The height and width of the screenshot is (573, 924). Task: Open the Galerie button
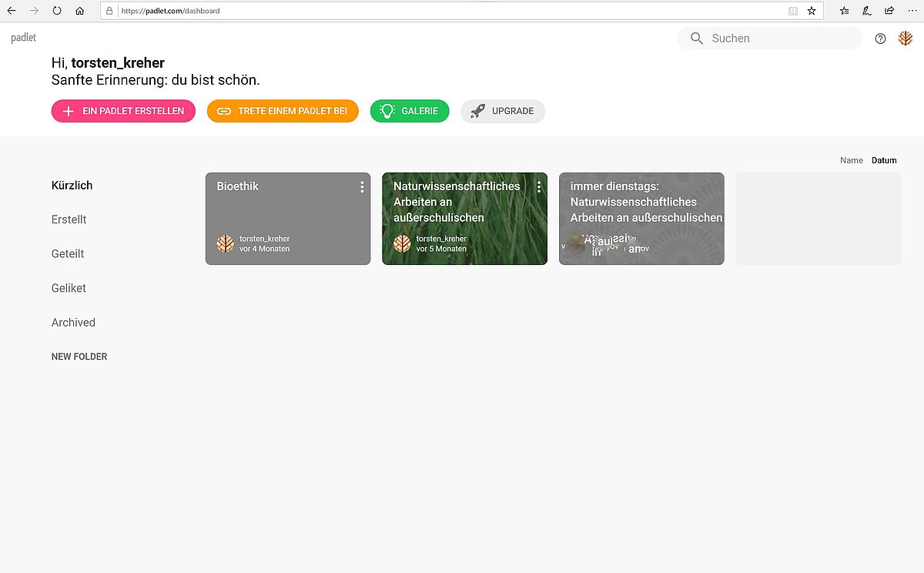[410, 111]
